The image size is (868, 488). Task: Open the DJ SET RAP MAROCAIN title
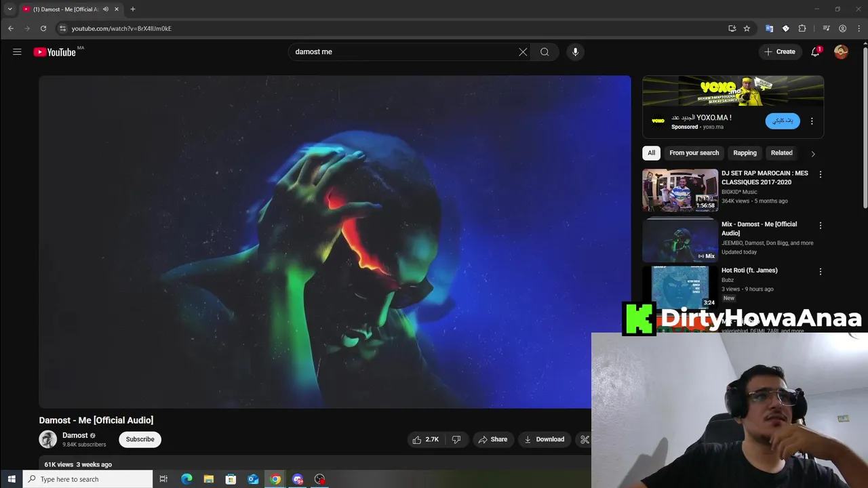coord(764,178)
